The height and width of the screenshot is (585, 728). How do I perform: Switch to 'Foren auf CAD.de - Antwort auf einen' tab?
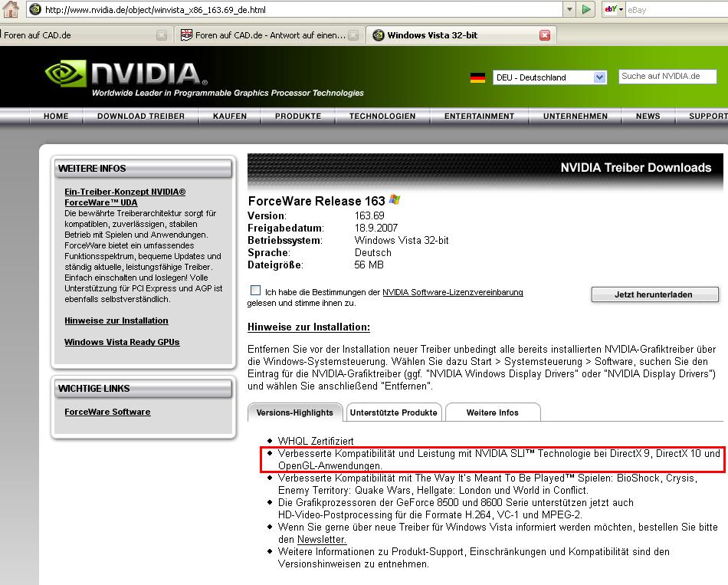tap(269, 35)
